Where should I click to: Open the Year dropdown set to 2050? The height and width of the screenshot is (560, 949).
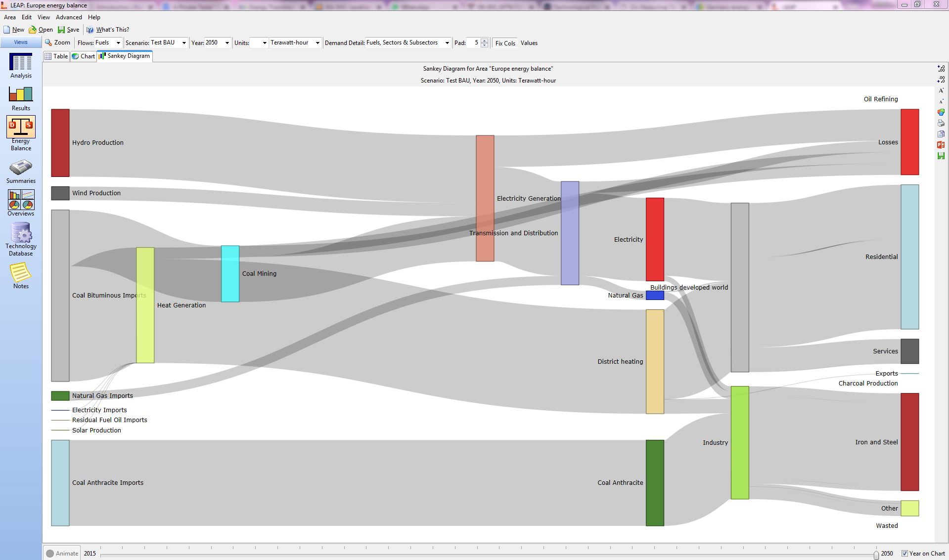click(x=227, y=43)
